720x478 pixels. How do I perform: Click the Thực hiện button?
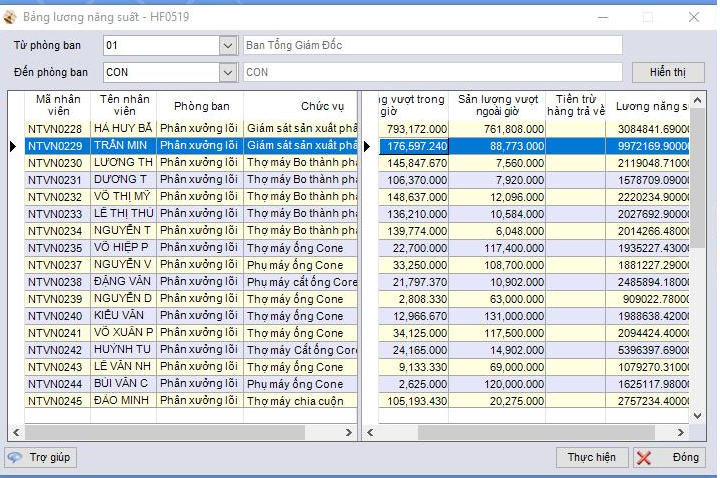point(591,457)
